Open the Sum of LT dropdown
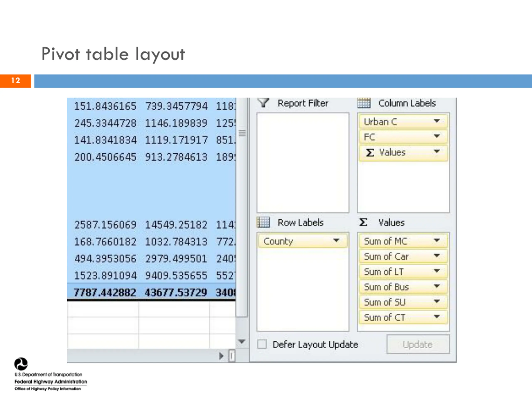The width and height of the screenshot is (532, 399). 437,271
